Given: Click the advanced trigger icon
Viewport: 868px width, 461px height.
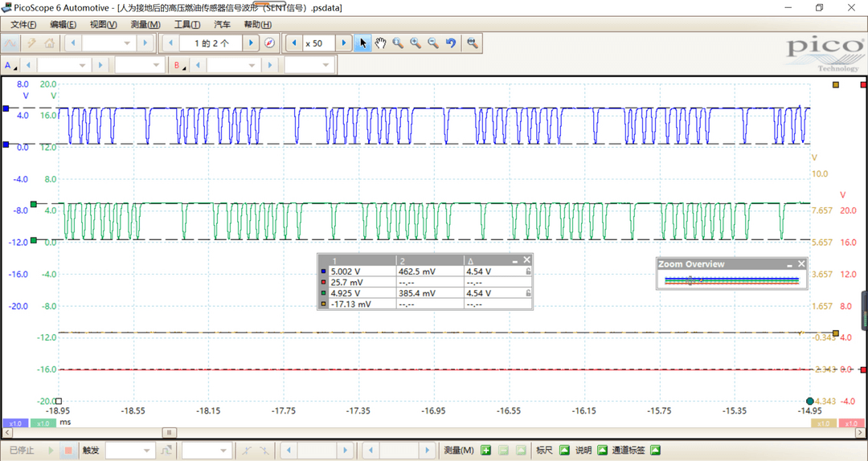Looking at the screenshot, I should (166, 451).
